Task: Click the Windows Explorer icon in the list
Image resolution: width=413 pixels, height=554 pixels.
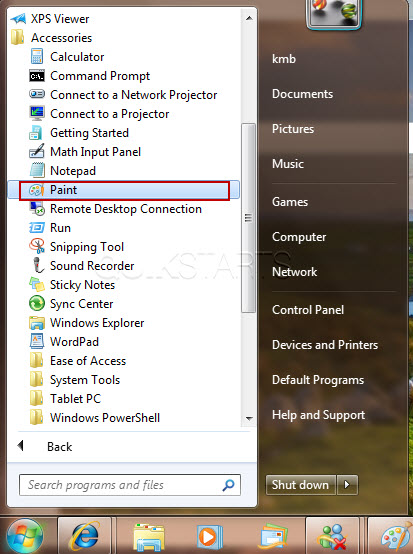Action: 37,323
